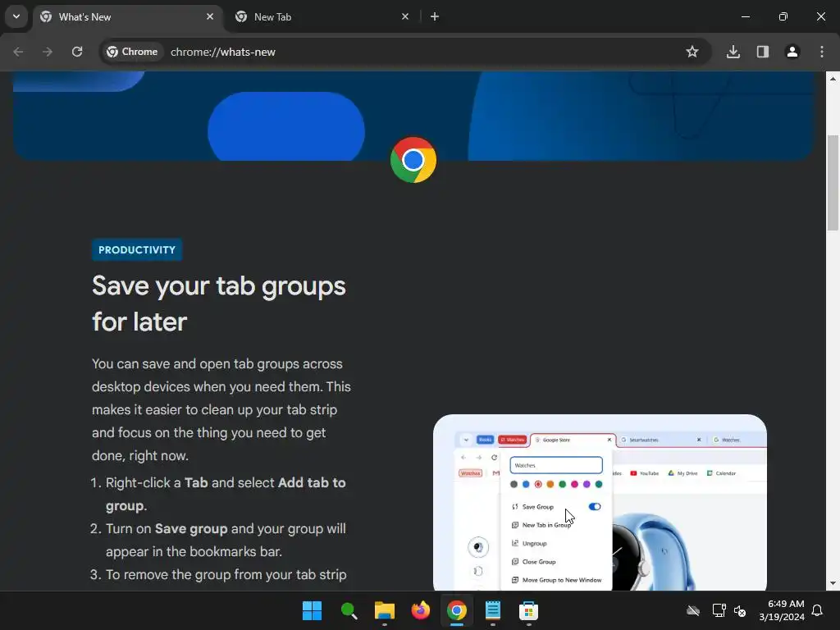Click the Chrome site info chip

tap(132, 52)
